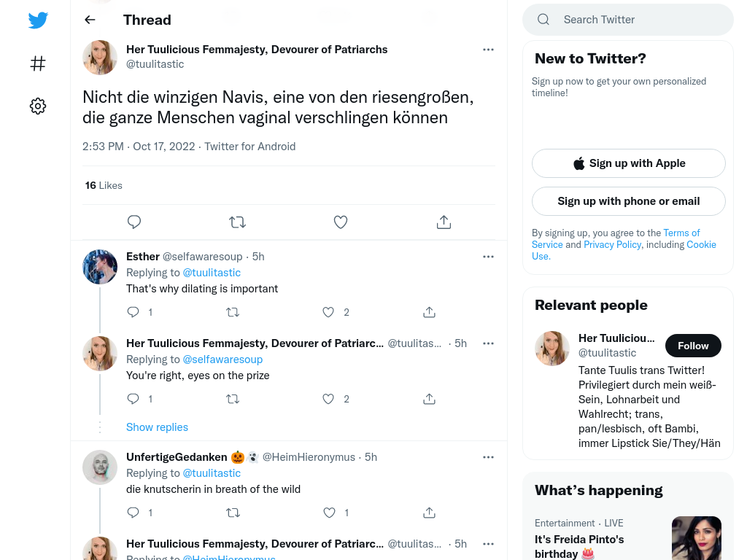
Task: Open more menu on Esther's reply
Action: click(x=488, y=257)
